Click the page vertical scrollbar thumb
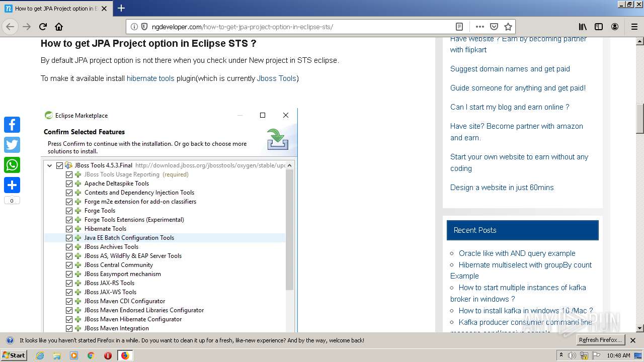This screenshot has height=362, width=644. [639, 118]
